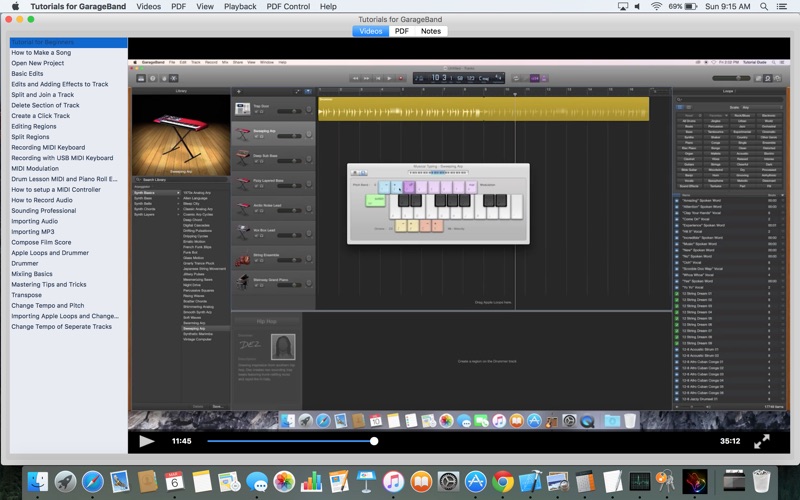This screenshot has width=800, height=500.
Task: Open 'Create a Click Track' tutorial
Action: pos(68,116)
